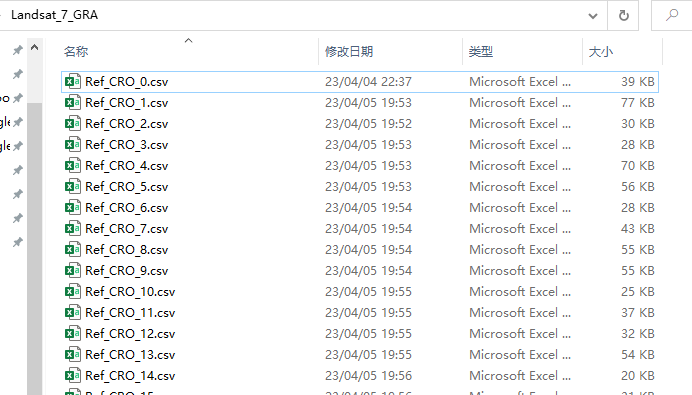Click the search magnifier icon
This screenshot has height=395, width=692.
click(x=672, y=15)
